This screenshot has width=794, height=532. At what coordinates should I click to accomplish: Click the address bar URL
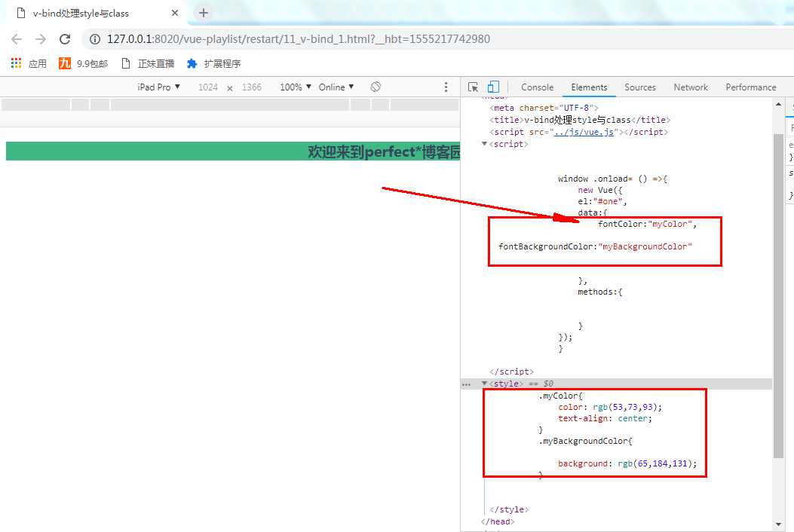tap(299, 39)
